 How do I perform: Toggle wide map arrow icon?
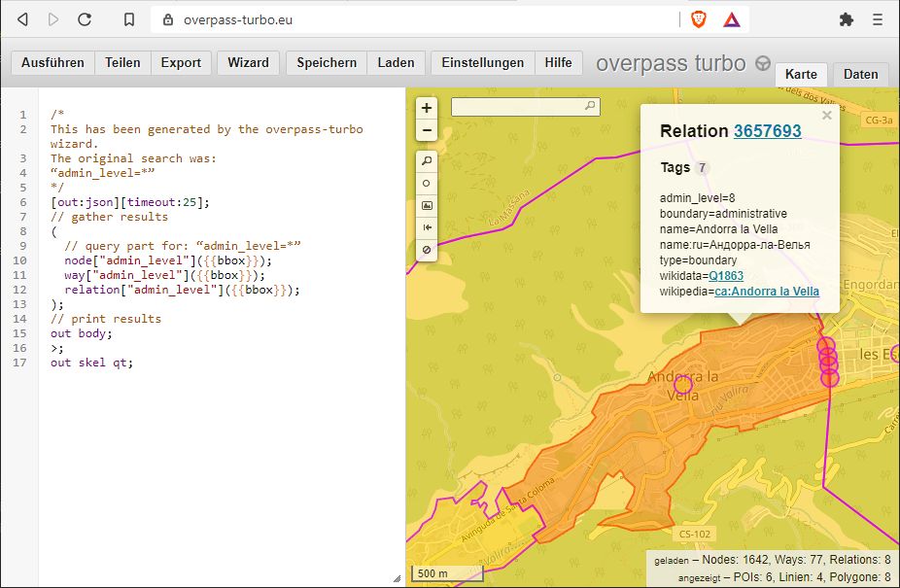(427, 228)
